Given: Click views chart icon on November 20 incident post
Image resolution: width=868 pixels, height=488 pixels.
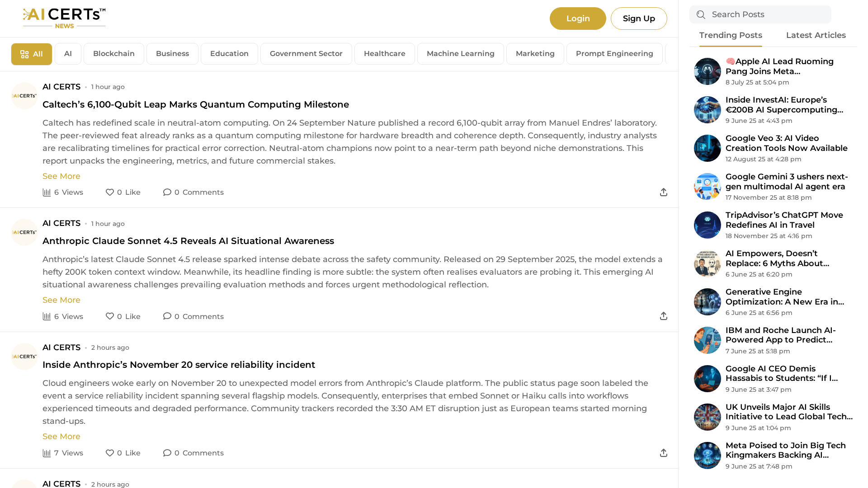Looking at the screenshot, I should (x=47, y=453).
